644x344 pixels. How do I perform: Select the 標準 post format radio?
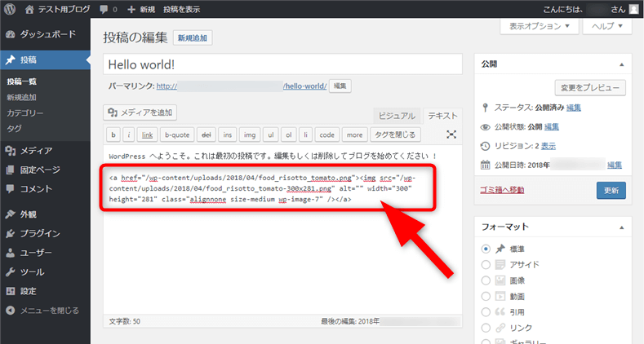tap(487, 249)
